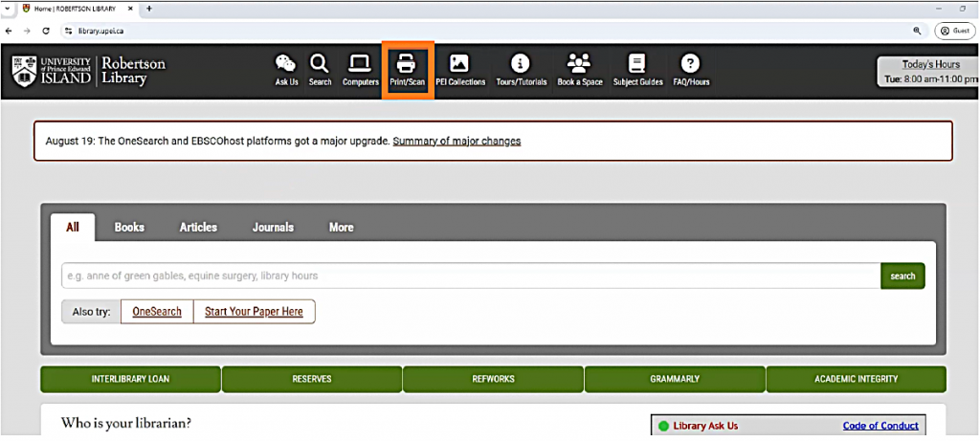Screen dimensions: 980x441
Task: Open the Ask Us chat icon
Action: [x=286, y=65]
